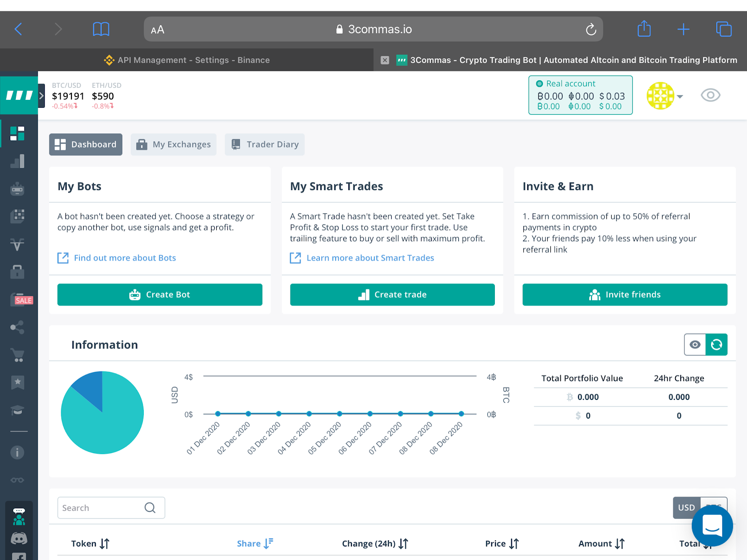Open the Safari share sheet
The width and height of the screenshot is (747, 560).
click(644, 28)
